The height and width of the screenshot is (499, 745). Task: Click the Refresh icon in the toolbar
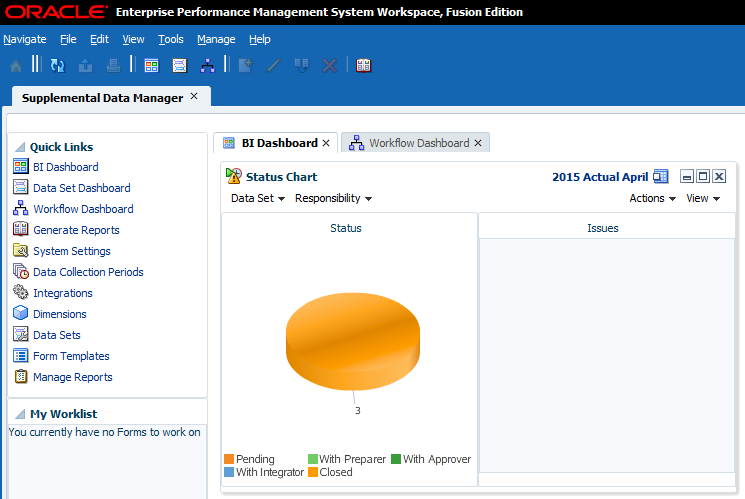pyautogui.click(x=57, y=65)
